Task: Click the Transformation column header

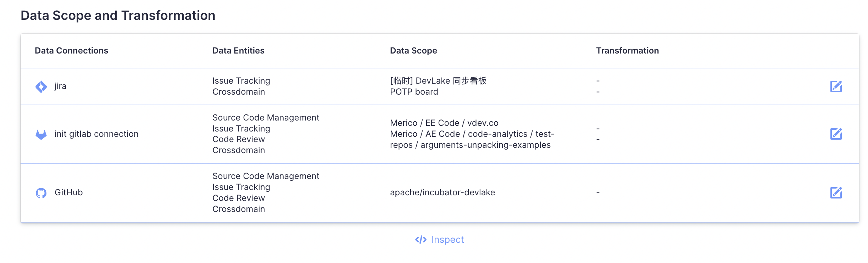Action: point(627,51)
